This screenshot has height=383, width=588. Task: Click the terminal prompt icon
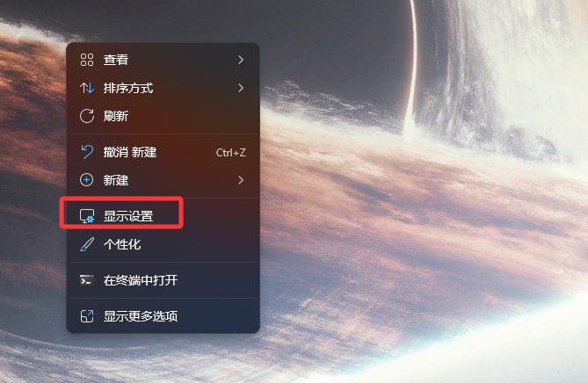[x=87, y=280]
